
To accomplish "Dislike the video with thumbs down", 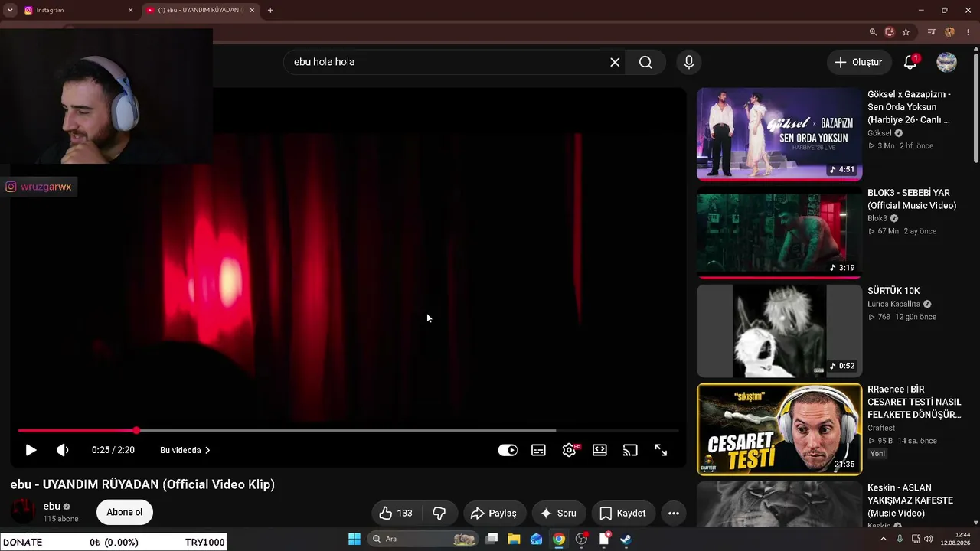I will [x=439, y=513].
